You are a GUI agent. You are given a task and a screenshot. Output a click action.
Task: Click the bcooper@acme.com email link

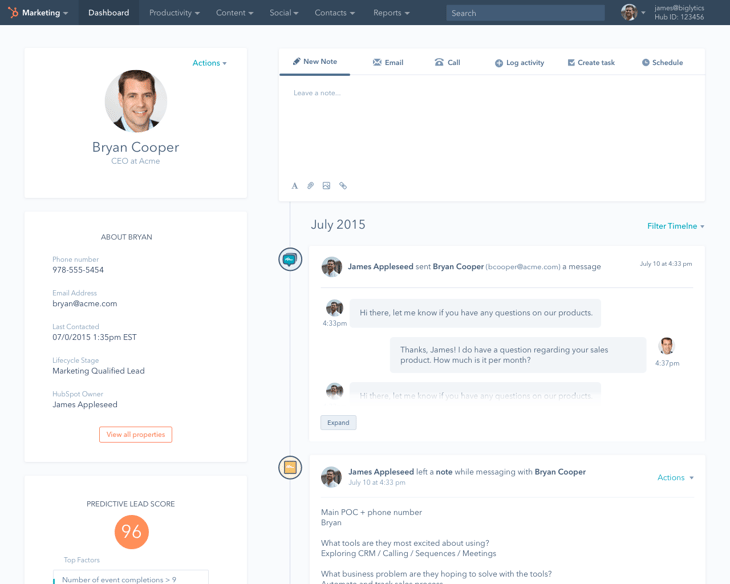coord(523,267)
